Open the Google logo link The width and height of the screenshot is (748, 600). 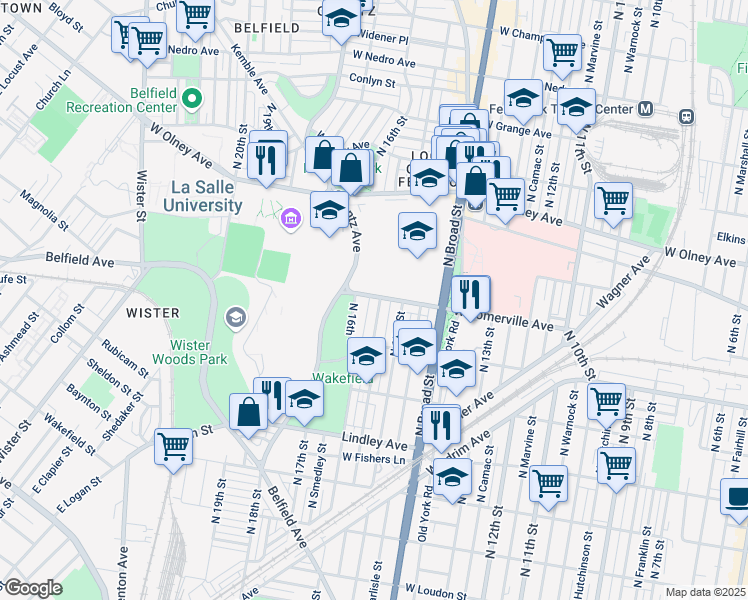(x=33, y=588)
